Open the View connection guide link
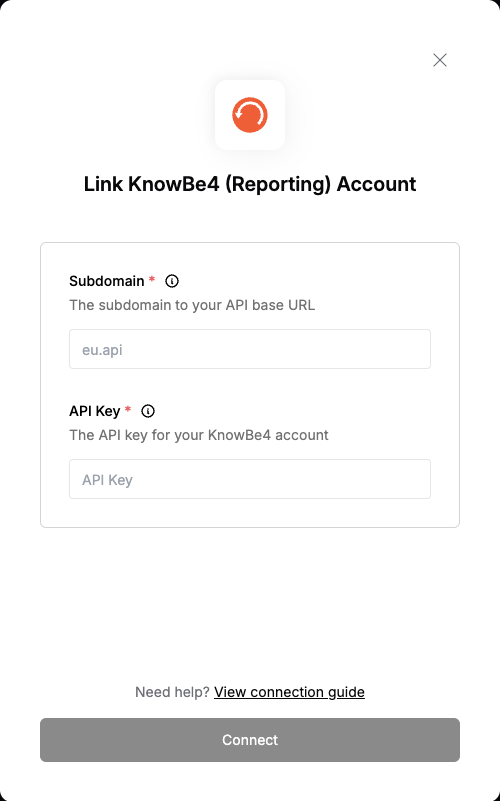500x801 pixels. click(289, 692)
